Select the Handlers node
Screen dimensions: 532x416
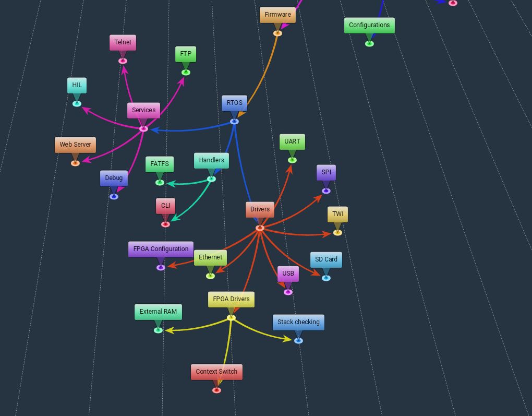[211, 160]
